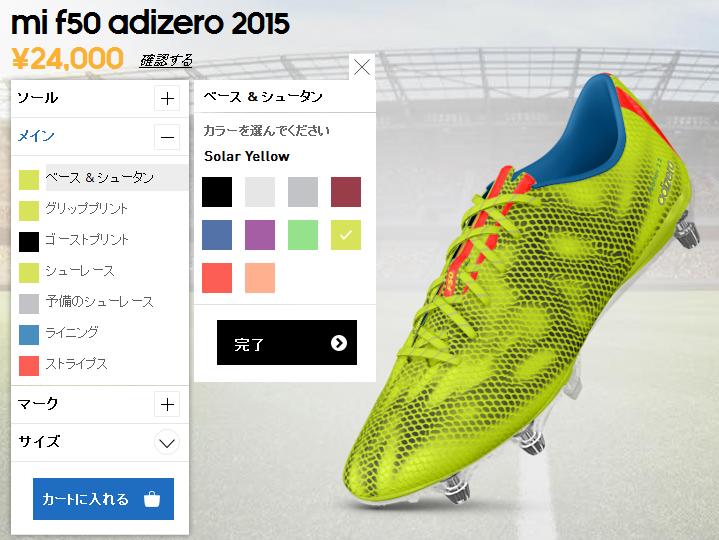The width and height of the screenshot is (719, 540).
Task: Choose the black color swatch
Action: [x=217, y=192]
